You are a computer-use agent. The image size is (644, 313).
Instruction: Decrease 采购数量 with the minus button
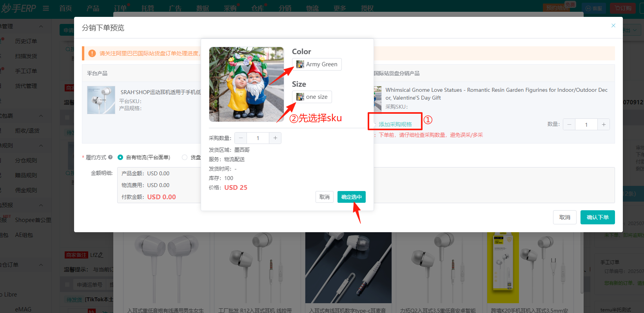(x=241, y=138)
